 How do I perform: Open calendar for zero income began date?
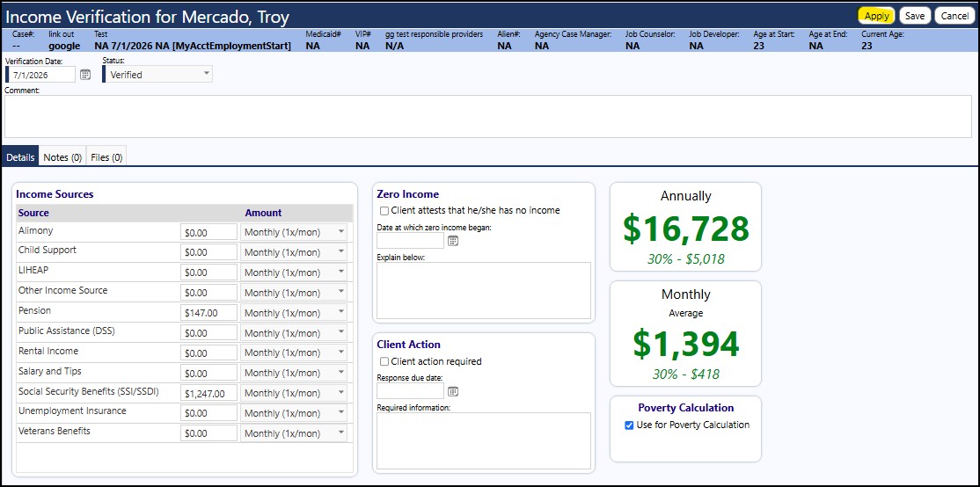click(x=453, y=240)
